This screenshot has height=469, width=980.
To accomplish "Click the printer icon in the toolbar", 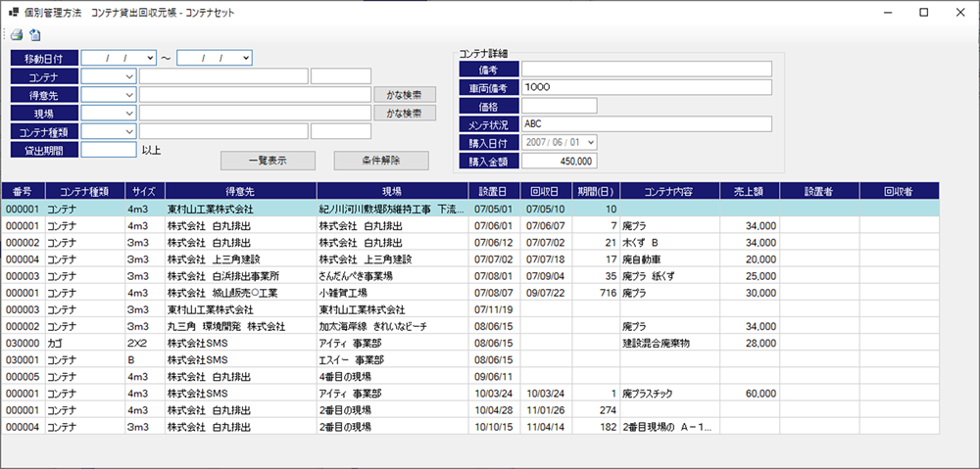I will (x=17, y=35).
